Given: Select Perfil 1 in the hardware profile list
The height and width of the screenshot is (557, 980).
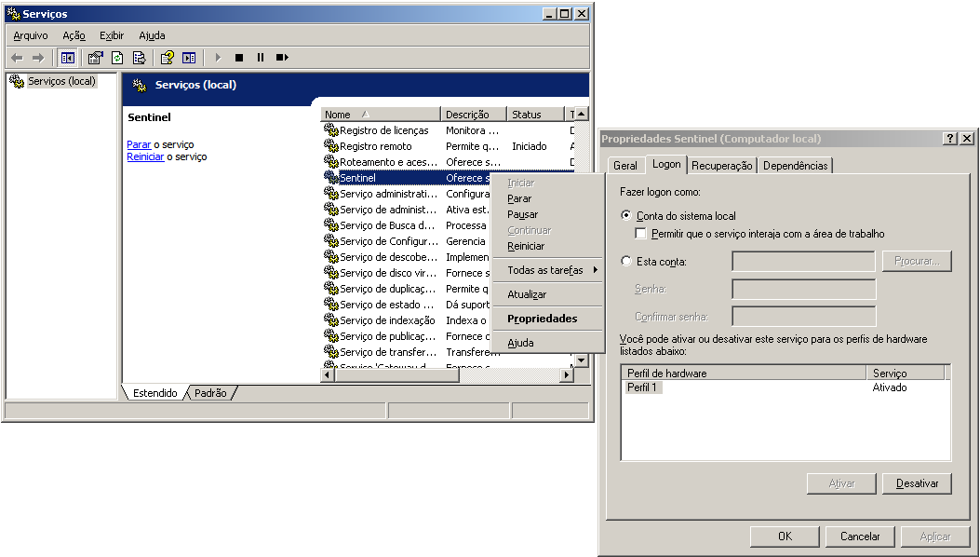Looking at the screenshot, I should point(642,387).
